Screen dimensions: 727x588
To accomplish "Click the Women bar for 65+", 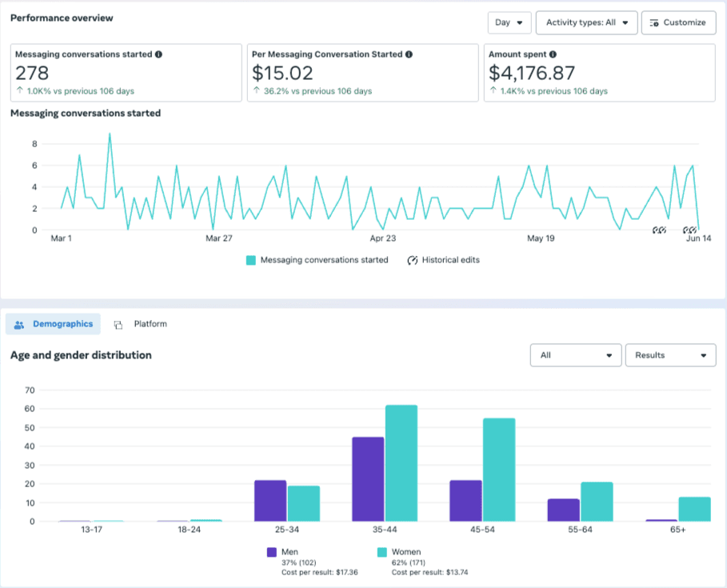I will coord(694,509).
